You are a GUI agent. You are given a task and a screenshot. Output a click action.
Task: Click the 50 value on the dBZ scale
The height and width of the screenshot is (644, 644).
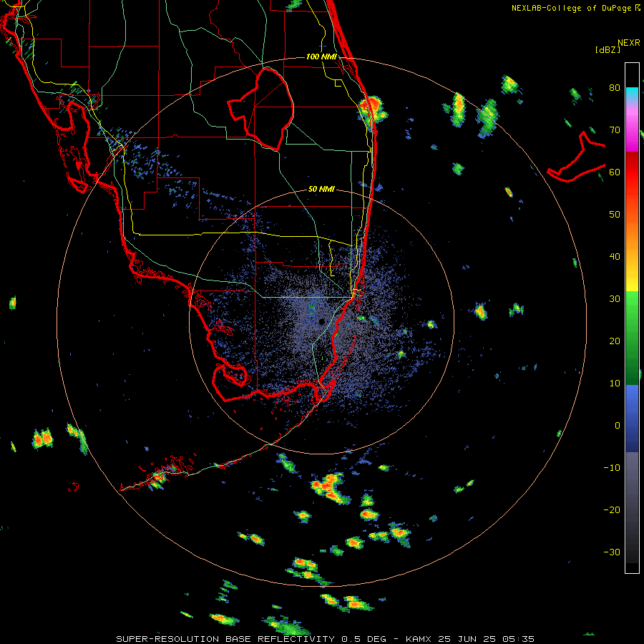pos(615,215)
